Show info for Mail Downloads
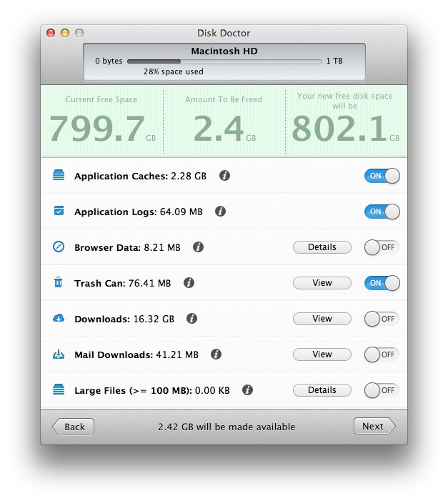 tap(216, 354)
